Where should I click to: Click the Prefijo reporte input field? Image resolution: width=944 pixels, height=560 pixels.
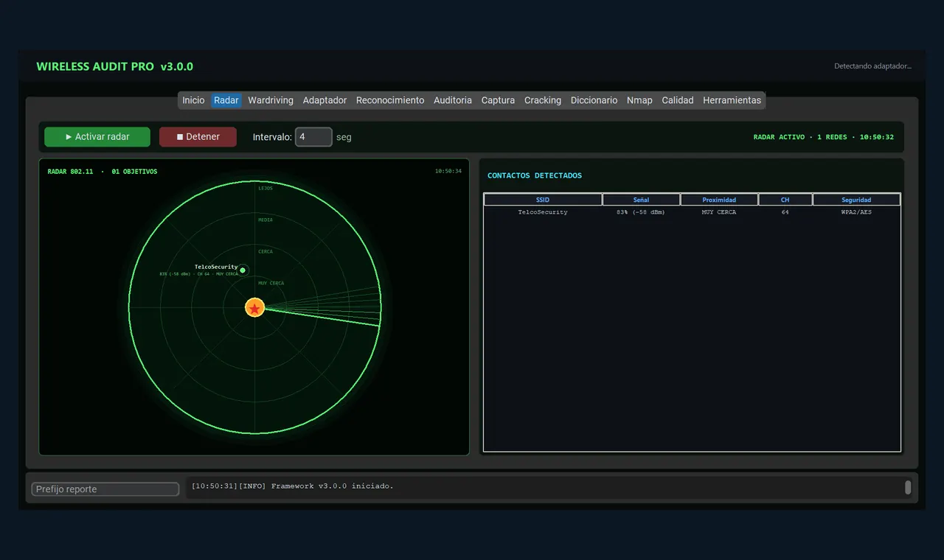pyautogui.click(x=105, y=489)
